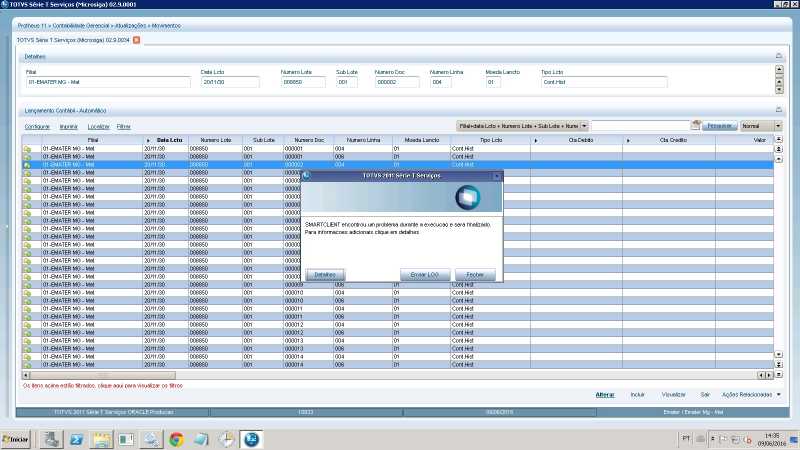
Task: Click the Localizar link
Action: [98, 127]
